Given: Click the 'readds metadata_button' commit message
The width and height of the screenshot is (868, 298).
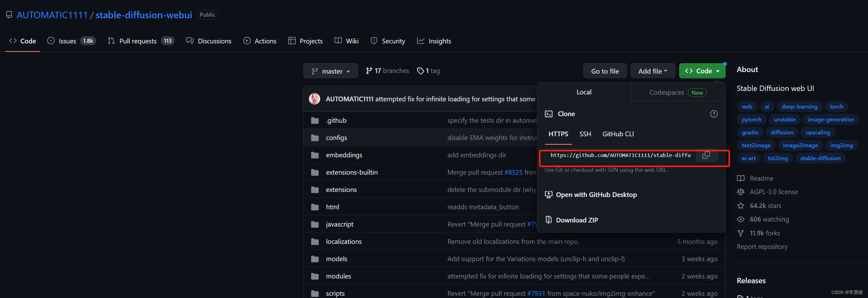Looking at the screenshot, I should 483,207.
